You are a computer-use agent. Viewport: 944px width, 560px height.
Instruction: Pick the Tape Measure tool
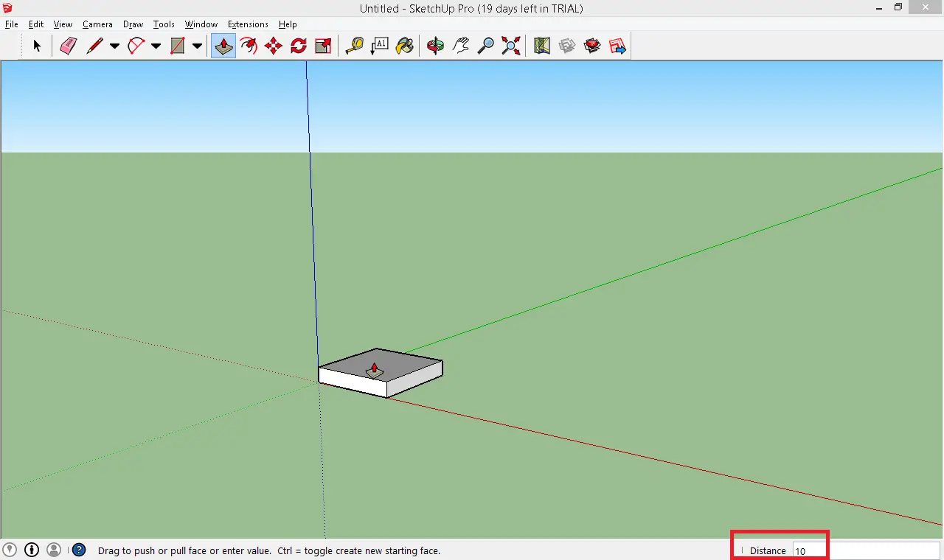[355, 46]
